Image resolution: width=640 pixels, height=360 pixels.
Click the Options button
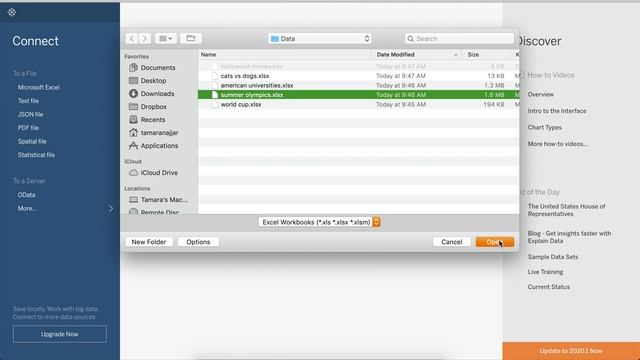198,242
